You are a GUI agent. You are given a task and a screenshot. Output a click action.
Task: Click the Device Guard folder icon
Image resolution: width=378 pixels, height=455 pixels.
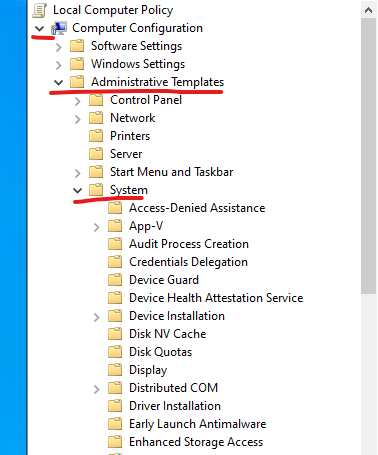click(x=115, y=280)
